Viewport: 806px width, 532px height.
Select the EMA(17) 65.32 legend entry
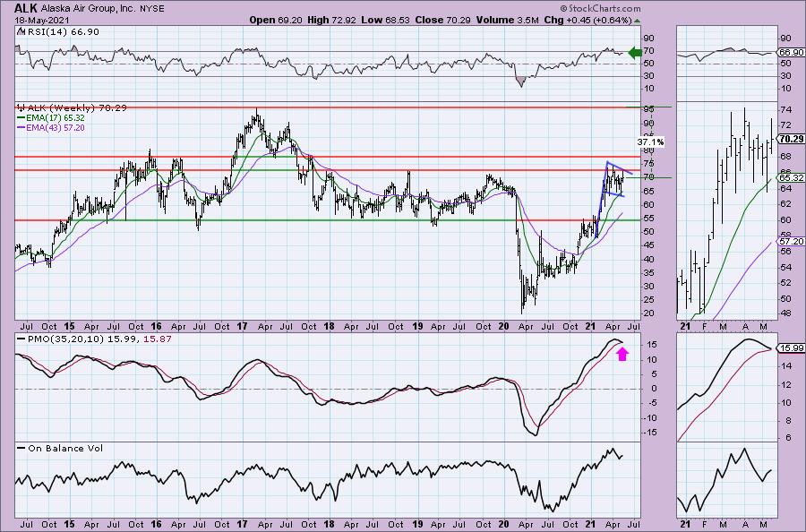(x=55, y=117)
